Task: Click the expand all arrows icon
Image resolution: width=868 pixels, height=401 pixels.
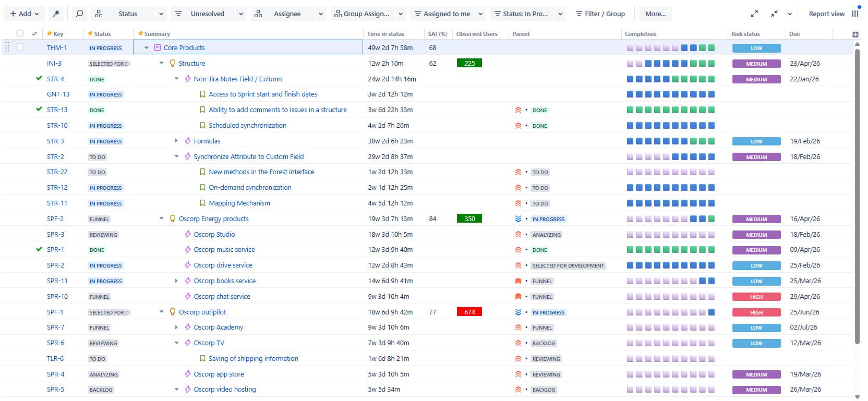Action: [754, 14]
